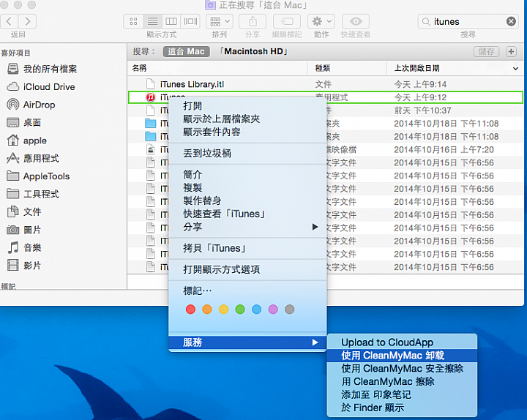Choose 拷貝「iTunes」 from context menu
The image size is (527, 420).
(247, 248)
